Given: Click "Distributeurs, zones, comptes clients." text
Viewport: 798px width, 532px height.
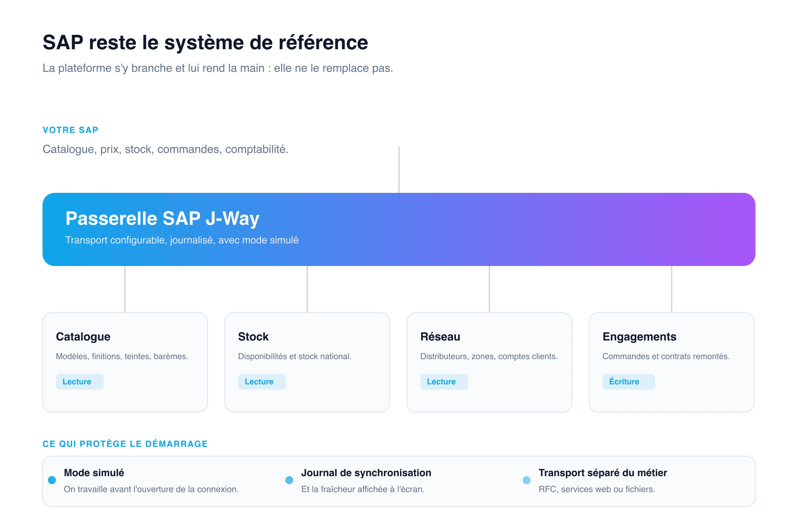Looking at the screenshot, I should coord(489,356).
